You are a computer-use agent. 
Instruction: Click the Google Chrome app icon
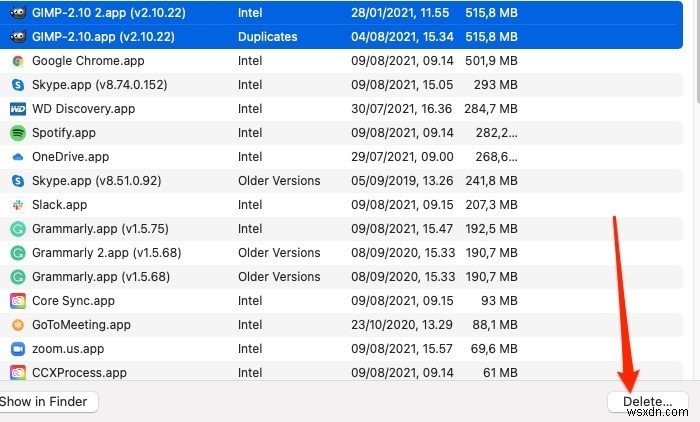pos(17,61)
